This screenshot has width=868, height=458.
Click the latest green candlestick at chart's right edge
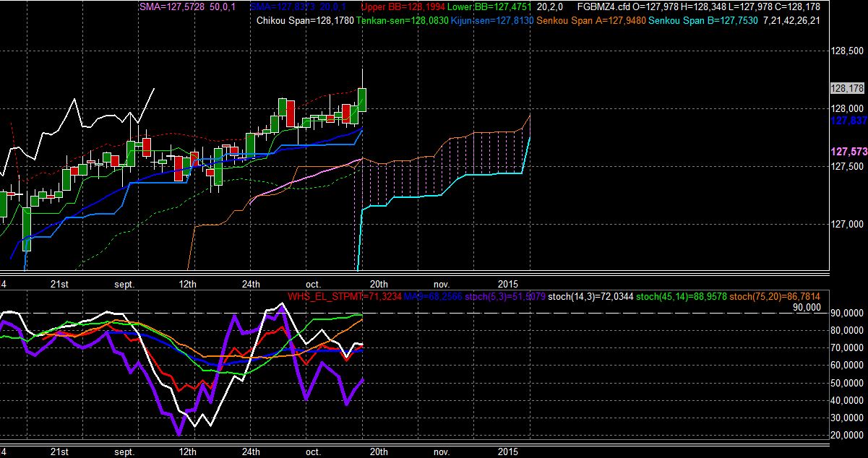pyautogui.click(x=362, y=99)
